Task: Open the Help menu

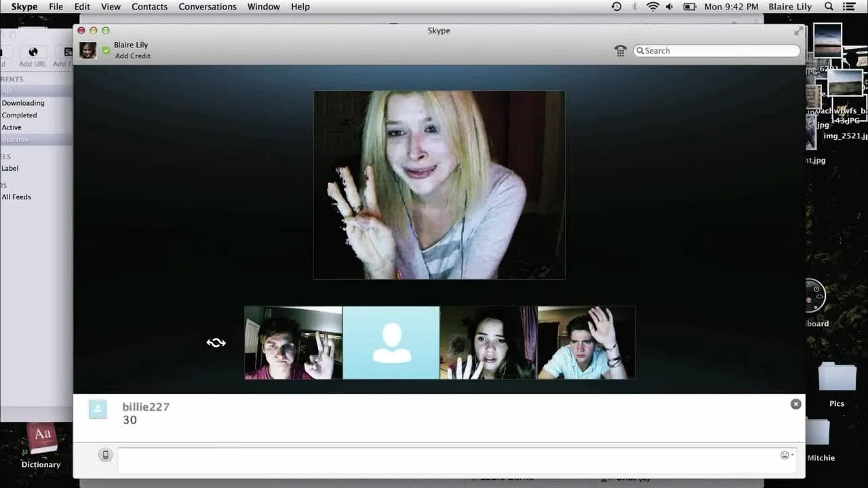Action: coord(300,7)
